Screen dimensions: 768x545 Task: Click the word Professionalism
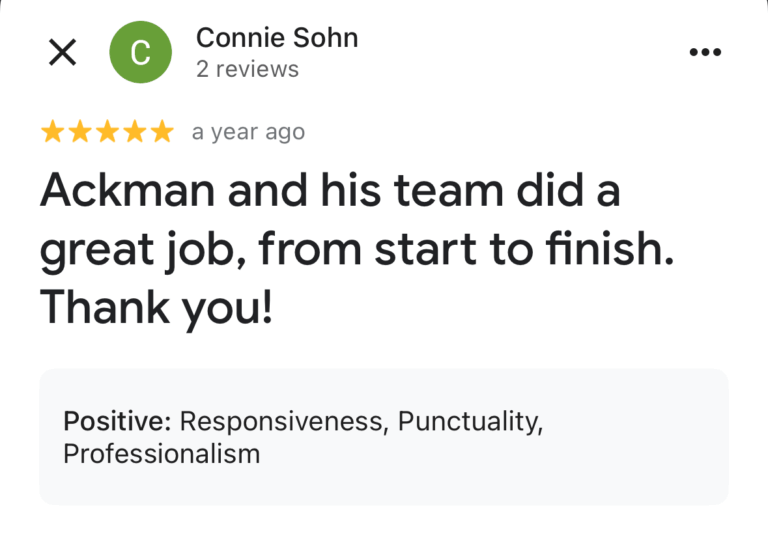coord(162,454)
